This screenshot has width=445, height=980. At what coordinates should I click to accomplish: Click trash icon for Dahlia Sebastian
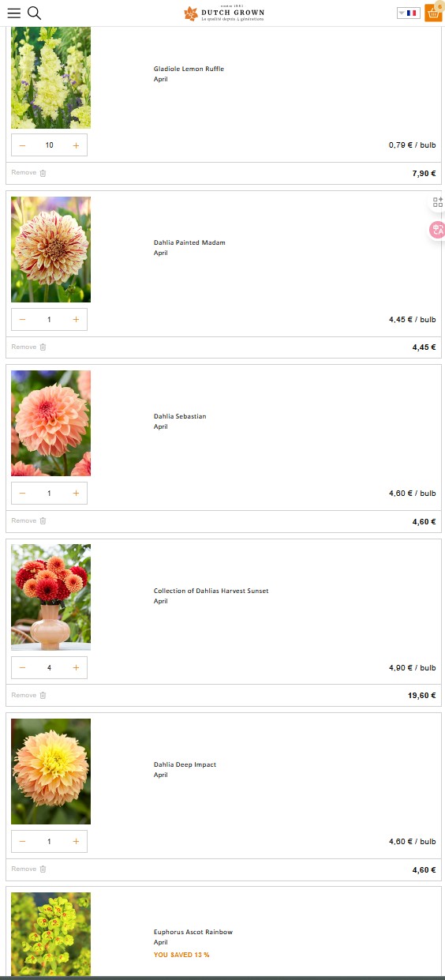[43, 521]
